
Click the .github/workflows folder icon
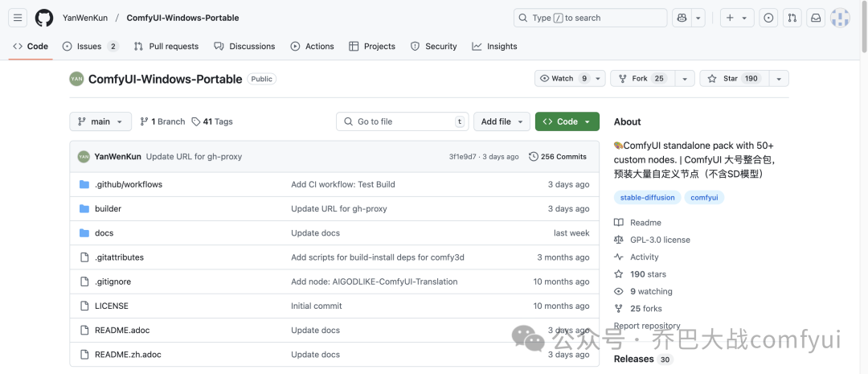(x=84, y=184)
